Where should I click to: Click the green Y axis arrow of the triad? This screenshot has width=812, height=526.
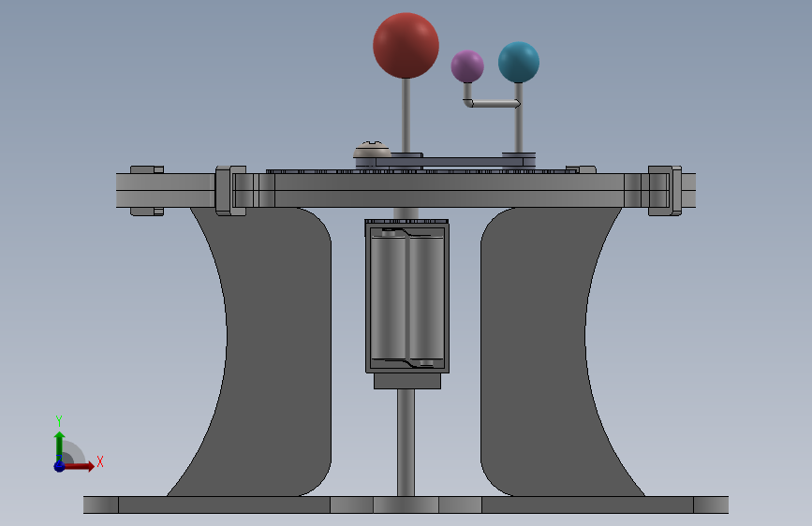[x=59, y=446]
